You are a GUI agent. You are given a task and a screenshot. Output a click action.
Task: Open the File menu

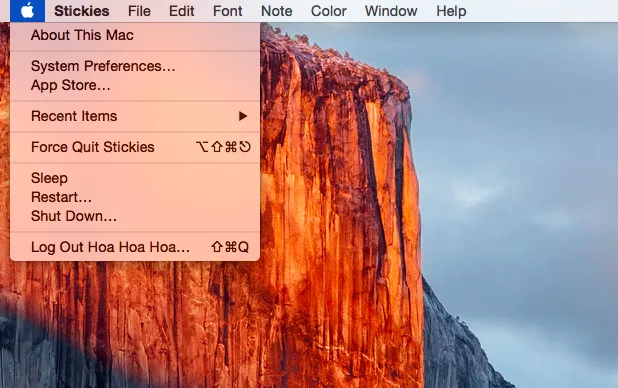pos(139,11)
